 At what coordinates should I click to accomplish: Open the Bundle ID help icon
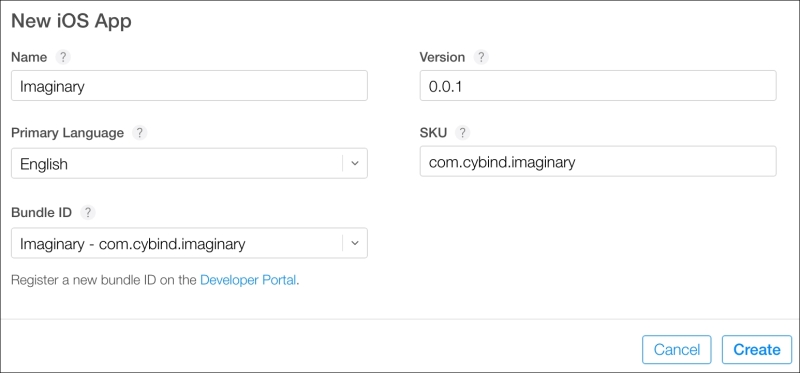[x=88, y=212]
